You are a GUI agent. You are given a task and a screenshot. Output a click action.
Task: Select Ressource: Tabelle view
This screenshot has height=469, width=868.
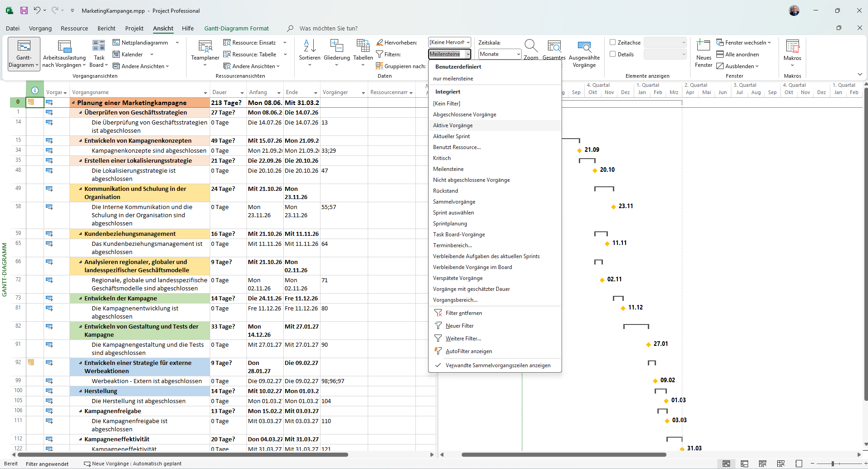250,55
